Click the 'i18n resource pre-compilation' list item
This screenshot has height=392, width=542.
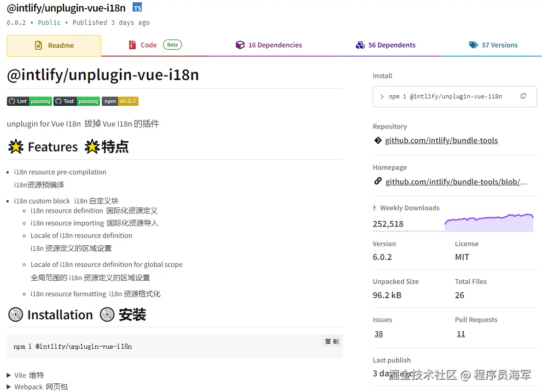point(60,172)
